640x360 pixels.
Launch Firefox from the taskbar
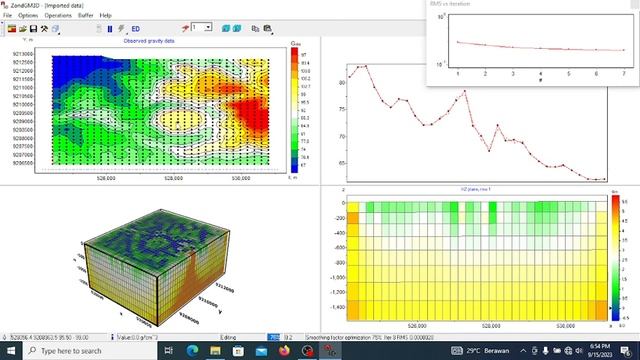(284, 351)
